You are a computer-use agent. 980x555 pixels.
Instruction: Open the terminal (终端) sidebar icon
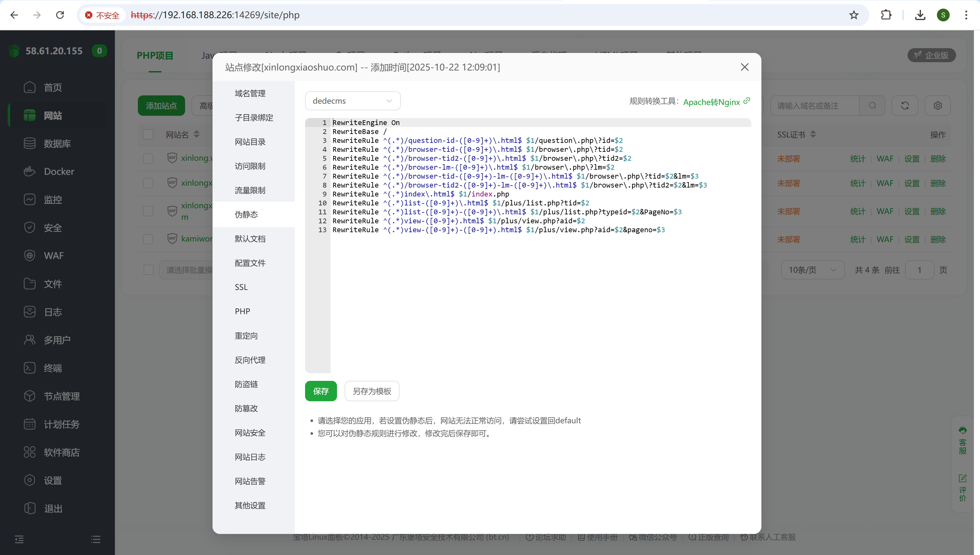click(29, 368)
